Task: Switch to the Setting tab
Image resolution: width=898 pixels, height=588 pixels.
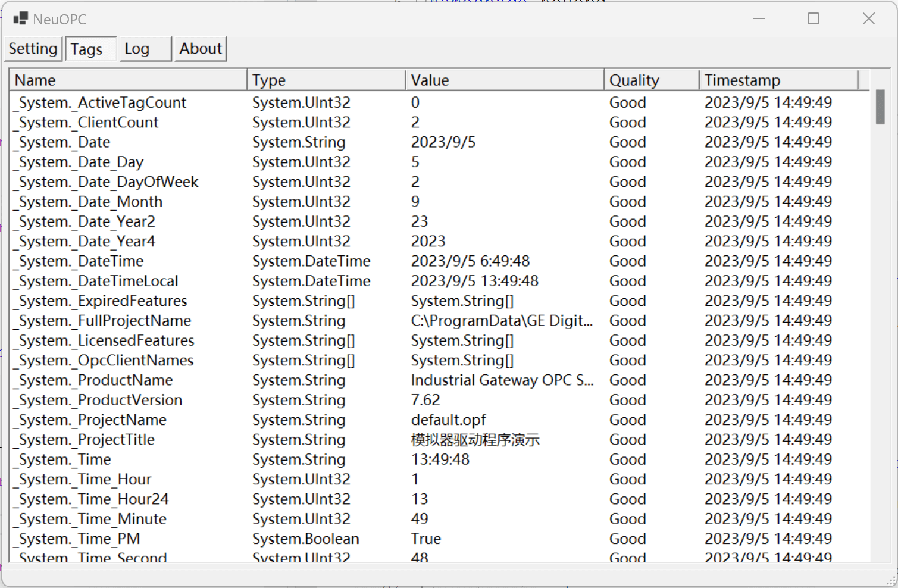Action: click(33, 49)
